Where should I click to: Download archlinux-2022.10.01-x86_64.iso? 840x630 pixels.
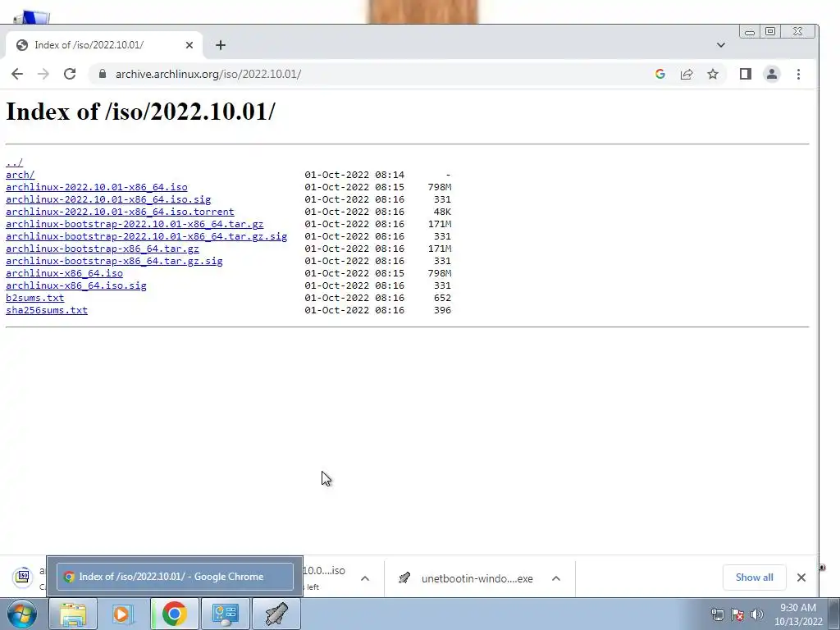click(97, 187)
